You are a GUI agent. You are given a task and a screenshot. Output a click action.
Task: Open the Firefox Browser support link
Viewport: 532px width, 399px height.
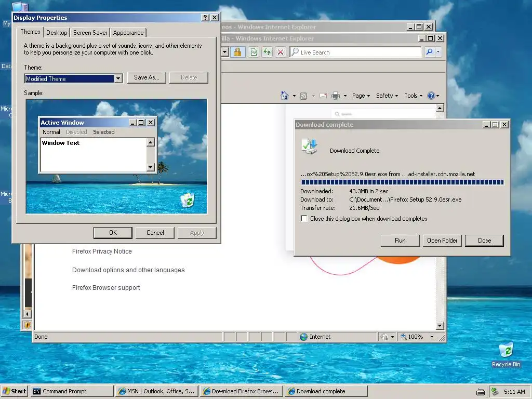(106, 288)
